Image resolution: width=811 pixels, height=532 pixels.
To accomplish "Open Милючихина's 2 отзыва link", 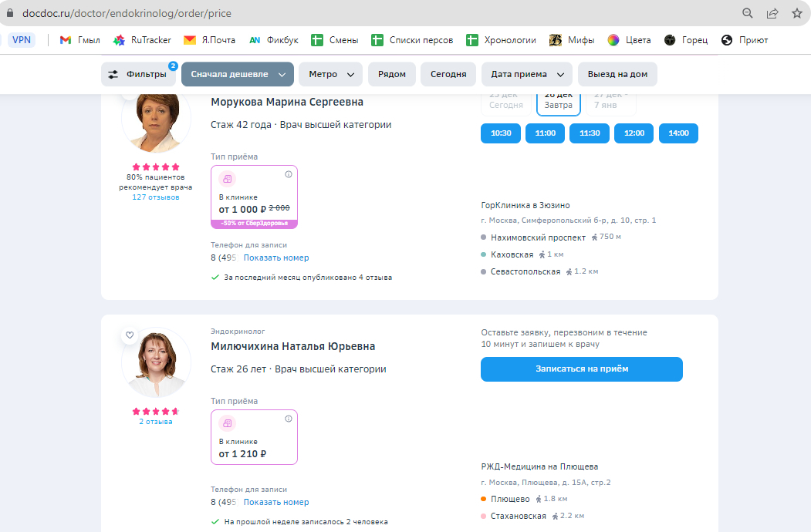I will (x=156, y=422).
